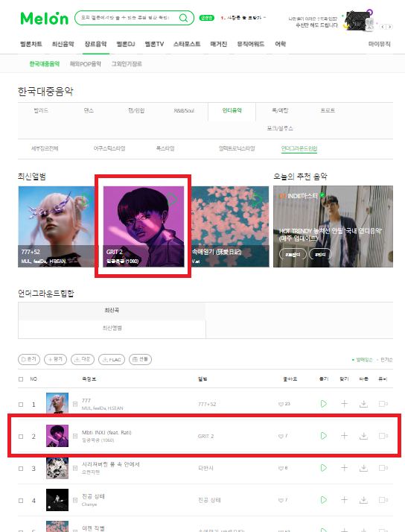Check the select-all checkbox in table header
The height and width of the screenshot is (532, 405).
click(x=21, y=379)
